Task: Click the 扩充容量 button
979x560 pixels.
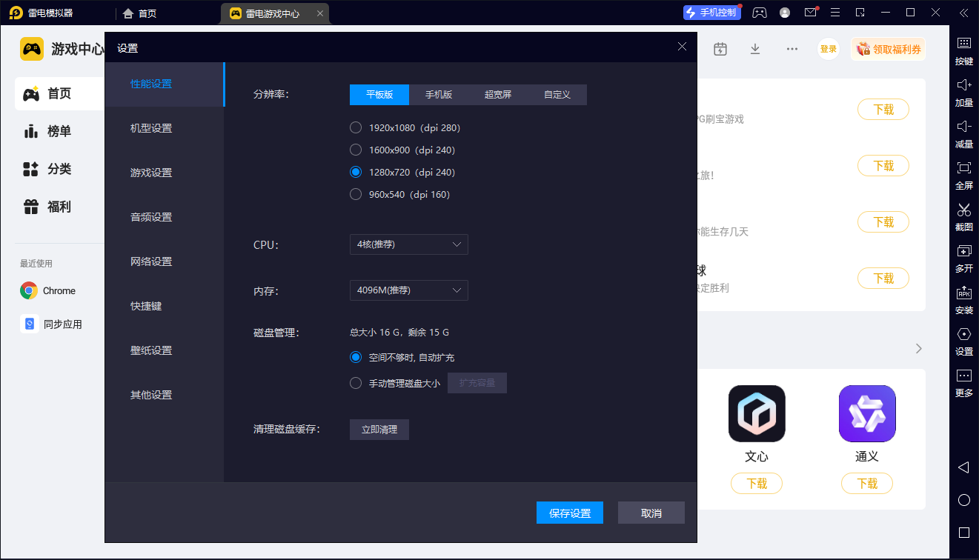Action: [477, 383]
